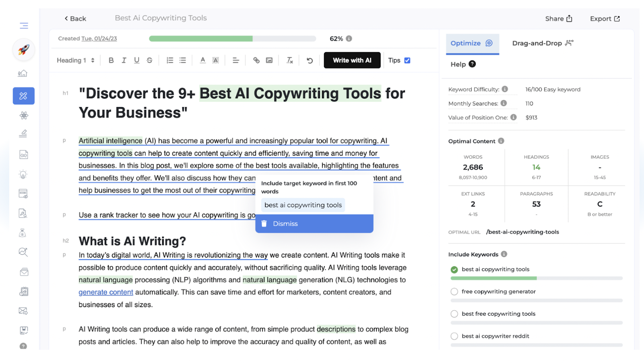Image resolution: width=644 pixels, height=363 pixels.
Task: Select the 'free copywriting generator' keyword circle
Action: [x=454, y=292]
